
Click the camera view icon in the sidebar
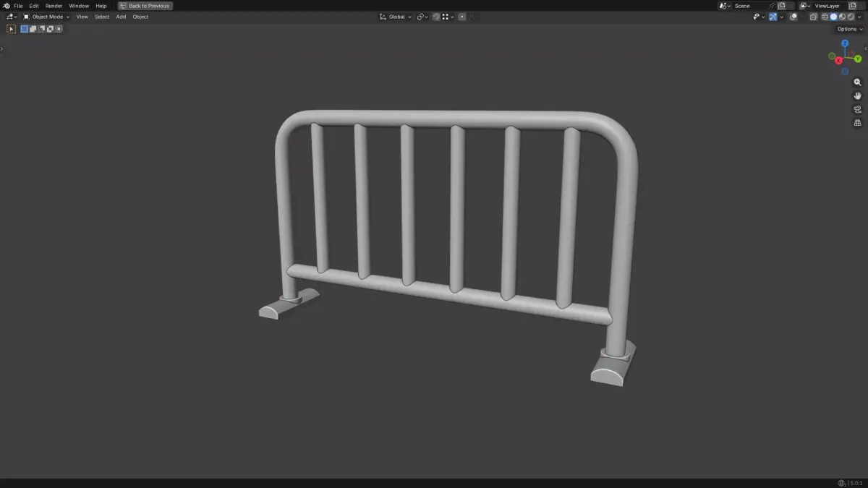click(857, 109)
